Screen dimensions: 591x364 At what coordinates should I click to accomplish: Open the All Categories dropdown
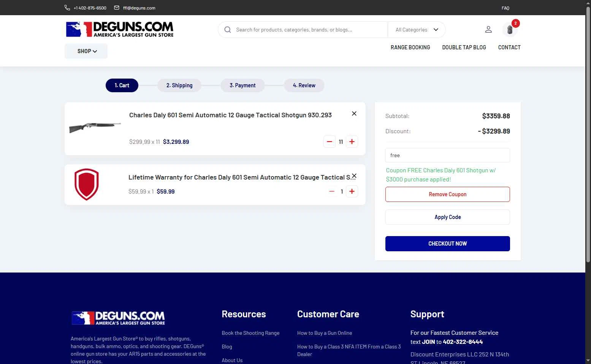(x=417, y=30)
